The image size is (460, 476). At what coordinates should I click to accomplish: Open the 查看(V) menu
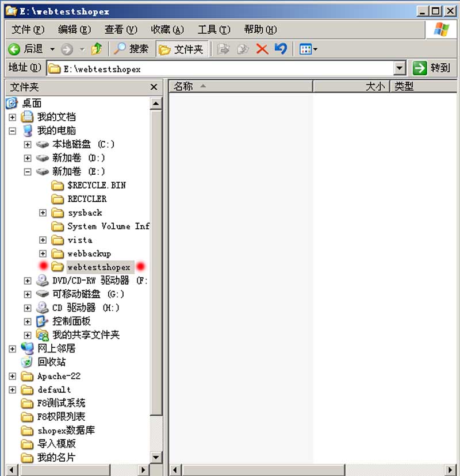(121, 30)
